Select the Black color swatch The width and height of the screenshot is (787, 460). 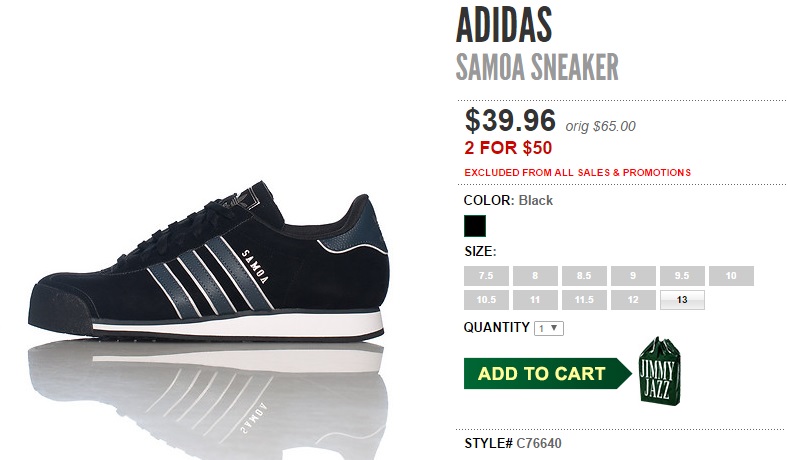475,226
